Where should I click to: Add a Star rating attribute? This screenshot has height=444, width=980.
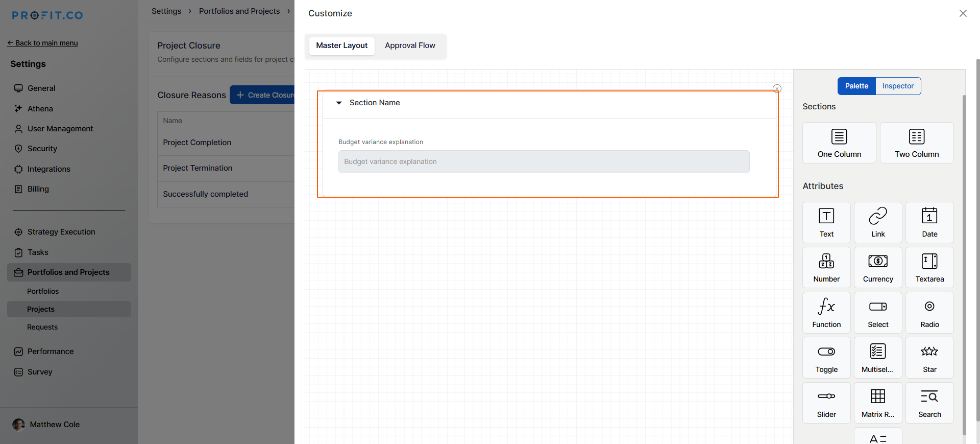click(x=929, y=358)
